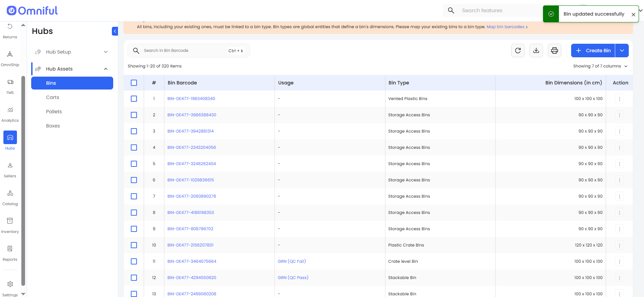644x297 pixels.
Task: Open OmniShip from the sidebar
Action: [x=10, y=54]
